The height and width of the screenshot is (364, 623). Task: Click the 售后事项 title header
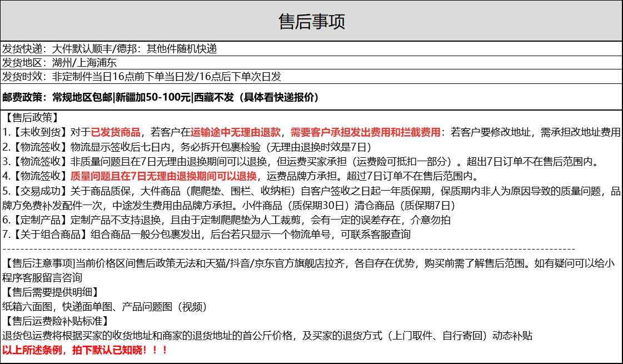coord(311,21)
